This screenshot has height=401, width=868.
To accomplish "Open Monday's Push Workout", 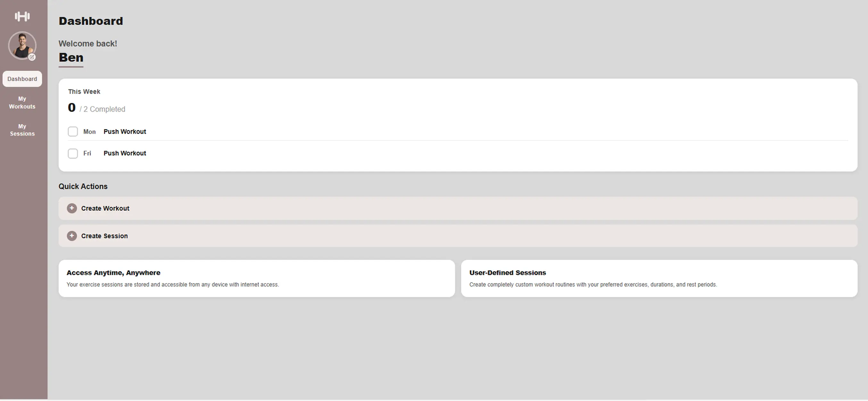I will [125, 131].
